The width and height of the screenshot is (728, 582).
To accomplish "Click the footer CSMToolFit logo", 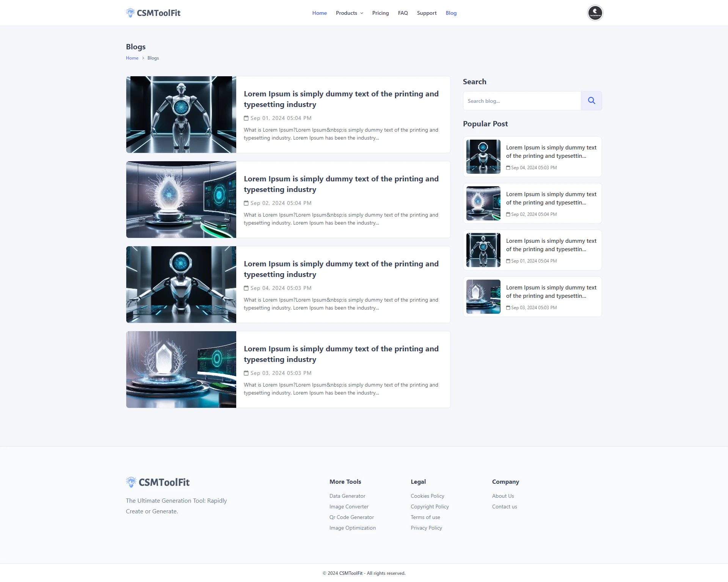I will click(158, 482).
